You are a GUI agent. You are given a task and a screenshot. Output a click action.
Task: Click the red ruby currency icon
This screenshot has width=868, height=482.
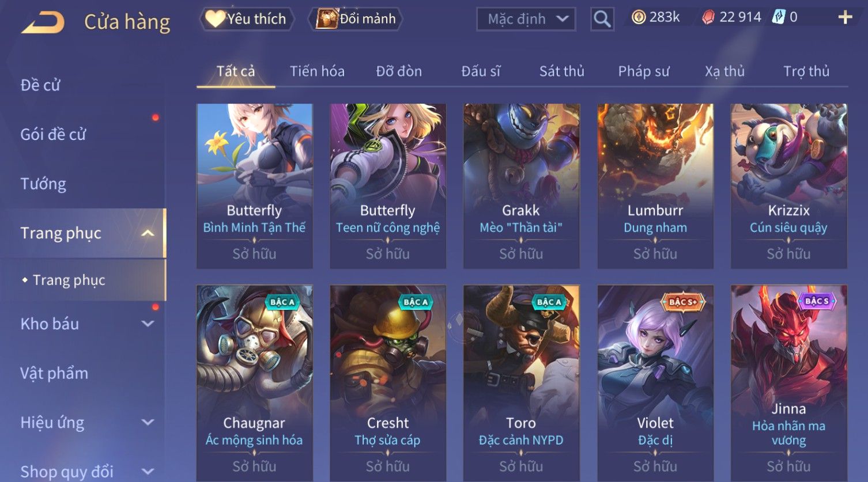[x=708, y=17]
